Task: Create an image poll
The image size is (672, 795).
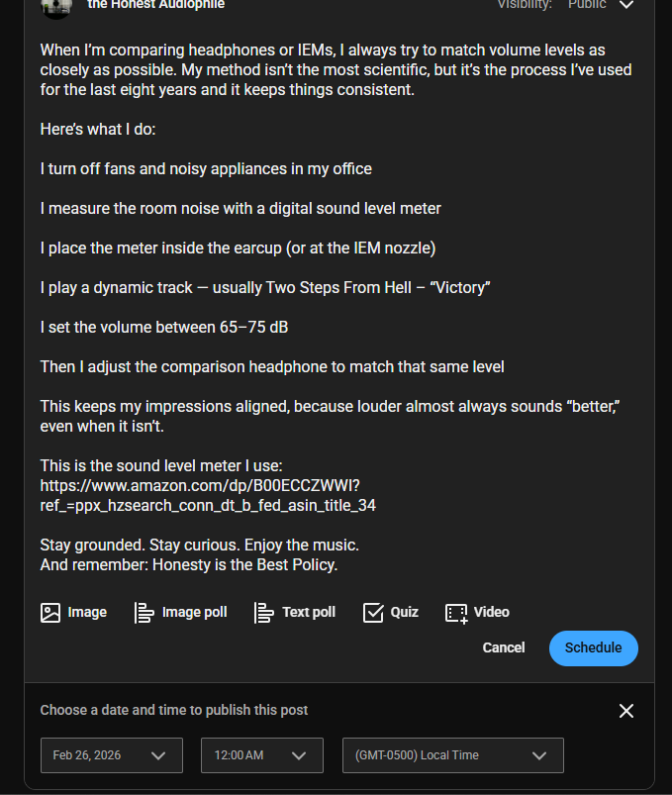Action: coord(181,612)
